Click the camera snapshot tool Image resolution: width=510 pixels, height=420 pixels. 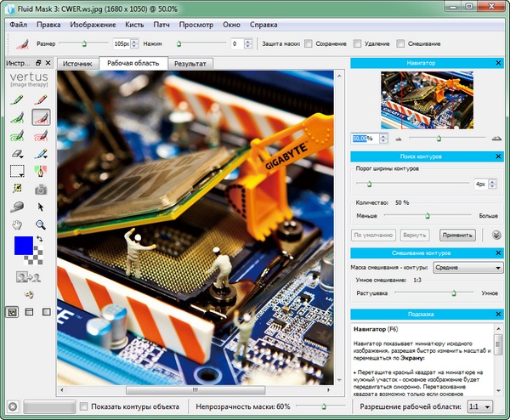tap(40, 190)
